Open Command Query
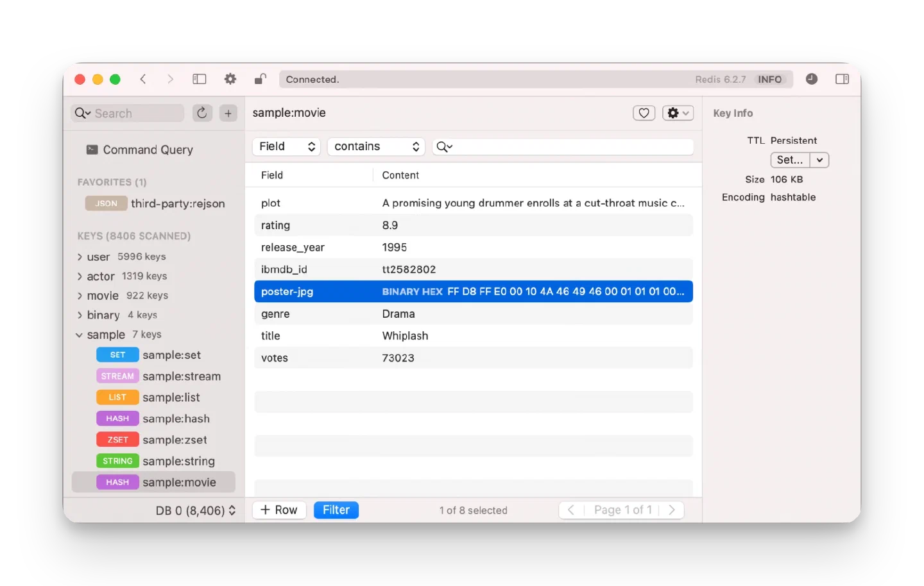Screen dimensions: 924x586 140,150
